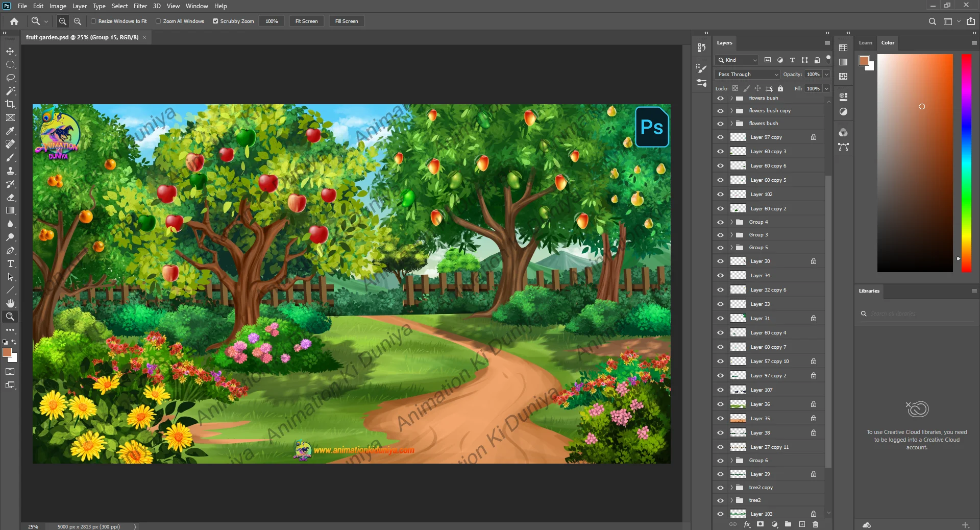The width and height of the screenshot is (980, 530).
Task: Select the Crop tool
Action: [10, 104]
